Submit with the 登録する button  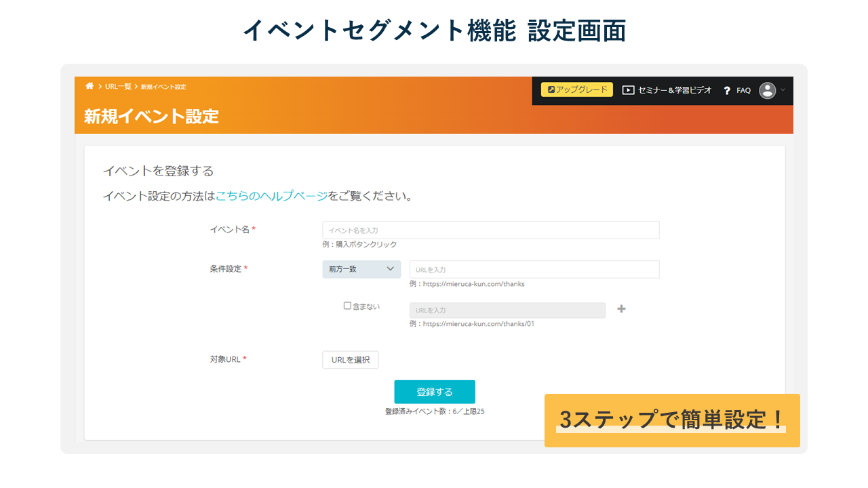coord(435,392)
